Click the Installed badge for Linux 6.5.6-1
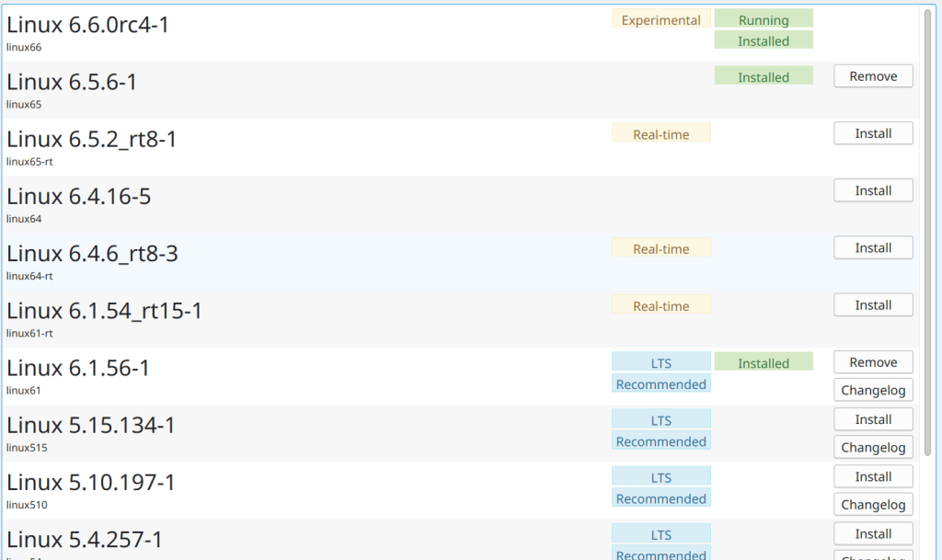 pyautogui.click(x=764, y=76)
